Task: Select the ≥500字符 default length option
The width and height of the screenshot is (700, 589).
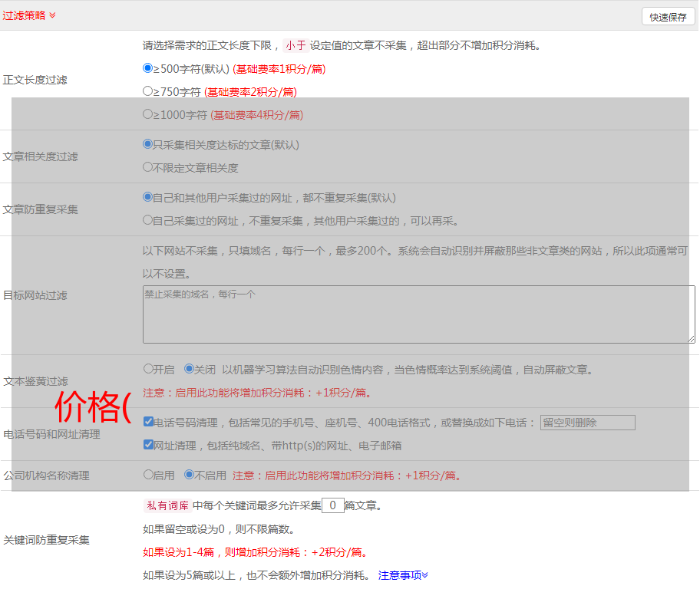Action: pos(148,68)
